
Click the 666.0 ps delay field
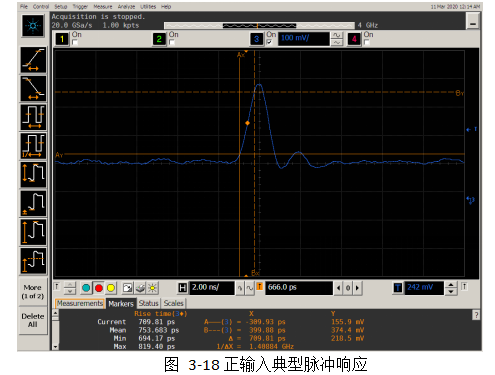(299, 288)
